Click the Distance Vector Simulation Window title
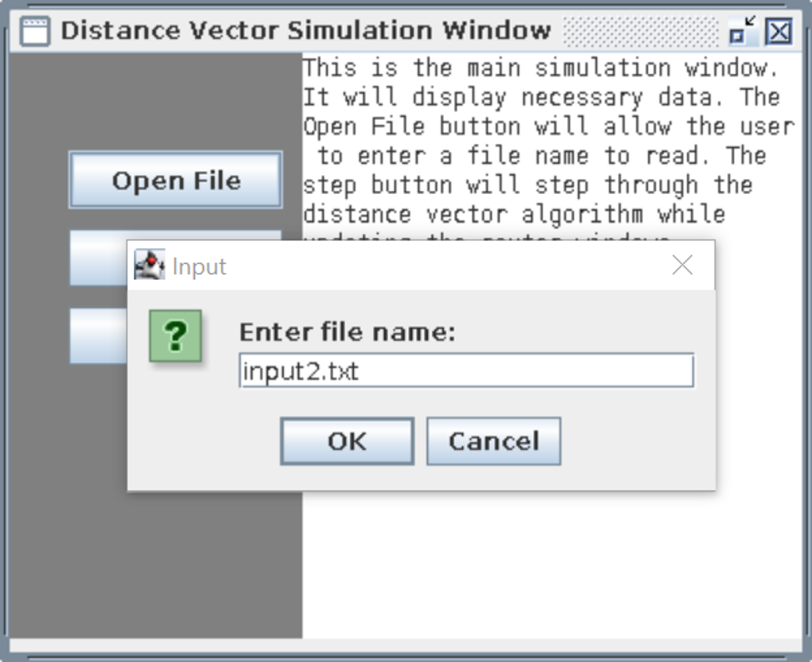 305,32
